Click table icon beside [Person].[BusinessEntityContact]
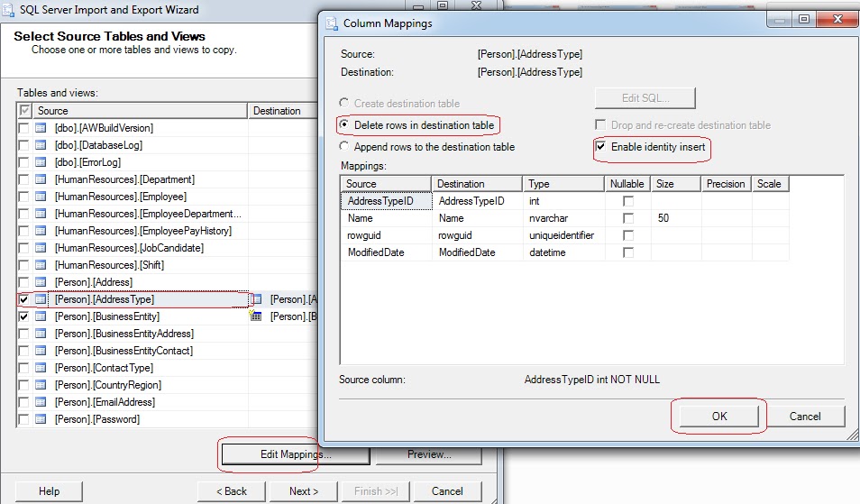Image resolution: width=860 pixels, height=504 pixels. coord(41,351)
